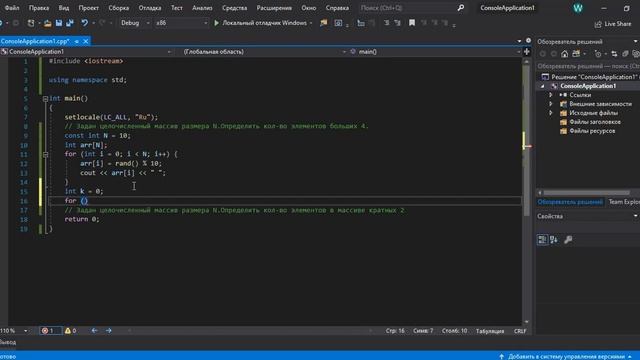Collapse the main() function outlining box
Screen dimensions: 640x360
coord(46,99)
